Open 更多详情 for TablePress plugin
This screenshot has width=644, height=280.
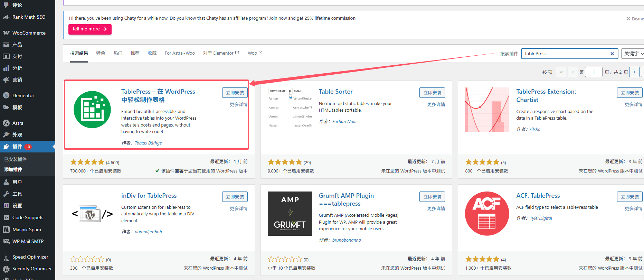coord(238,104)
